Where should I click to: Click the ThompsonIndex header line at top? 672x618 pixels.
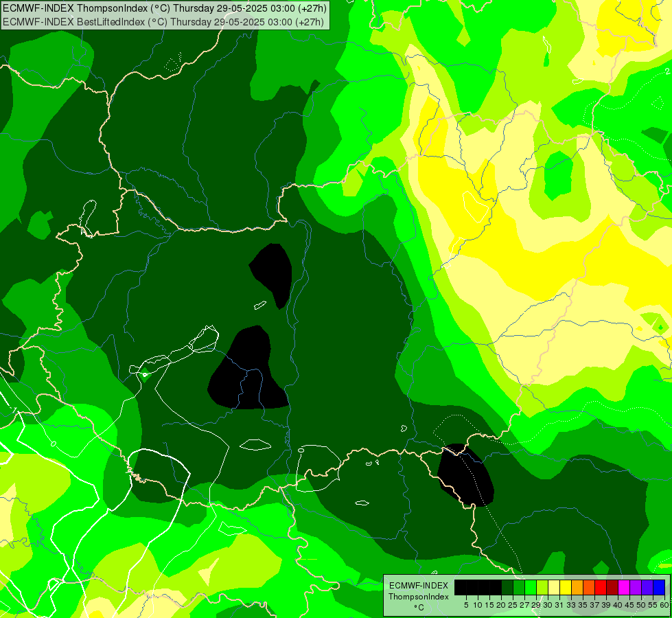[165, 8]
